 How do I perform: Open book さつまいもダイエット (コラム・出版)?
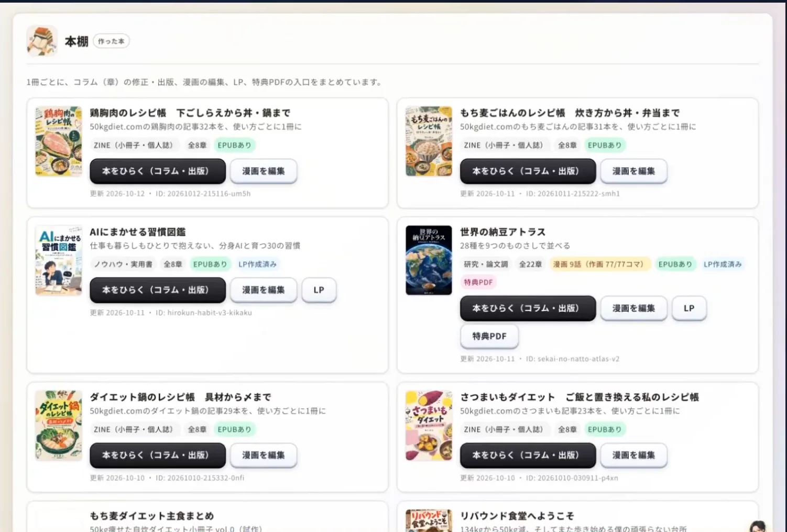pos(528,456)
